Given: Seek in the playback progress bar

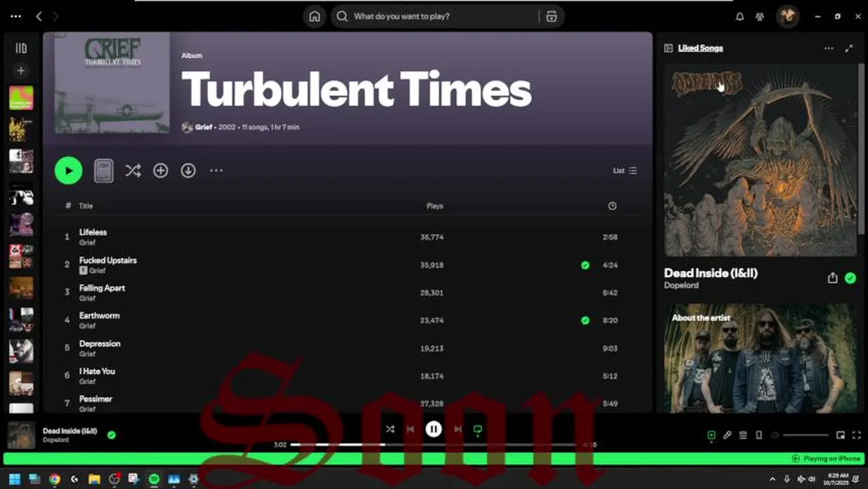Looking at the screenshot, I should 435,445.
